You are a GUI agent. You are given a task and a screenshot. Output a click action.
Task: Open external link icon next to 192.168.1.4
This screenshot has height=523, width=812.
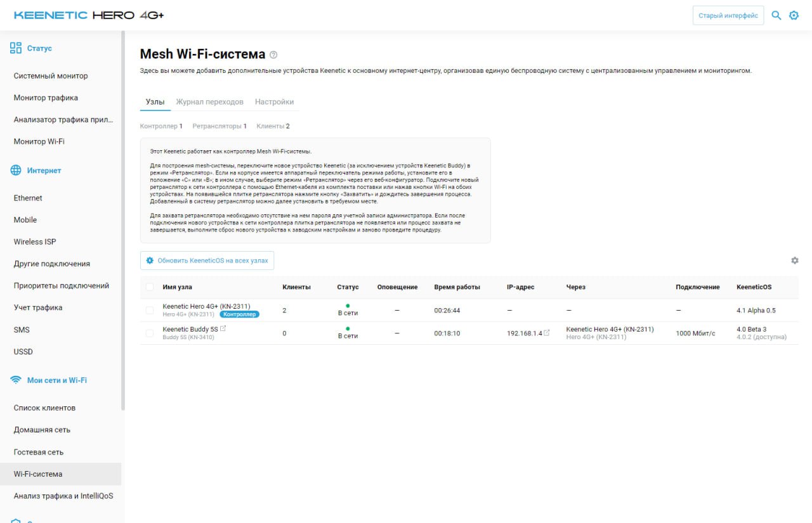(547, 333)
